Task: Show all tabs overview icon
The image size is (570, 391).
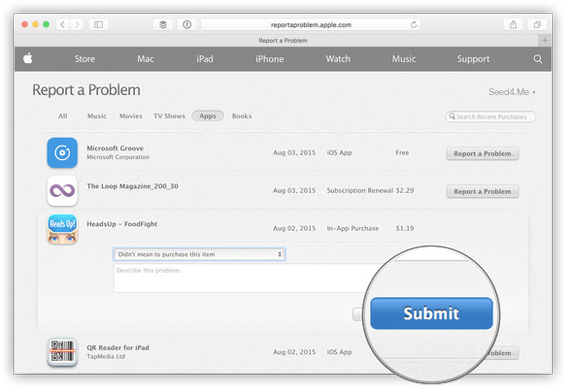Action: tap(537, 24)
